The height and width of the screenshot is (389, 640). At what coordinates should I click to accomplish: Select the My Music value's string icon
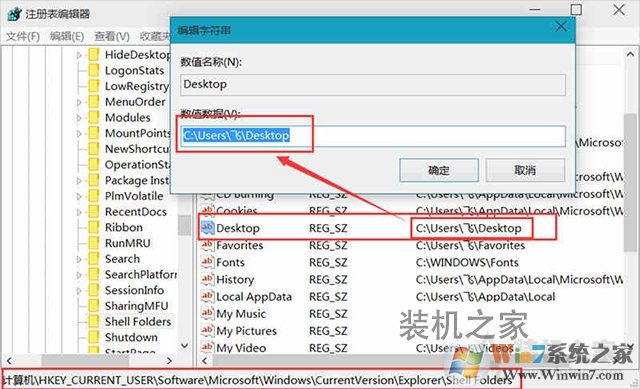click(207, 313)
